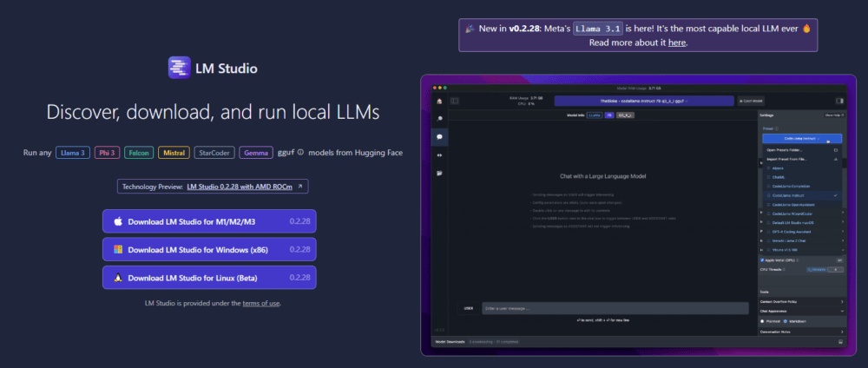Click the "Enter a user message" input field
The image size is (868, 368).
(615, 308)
